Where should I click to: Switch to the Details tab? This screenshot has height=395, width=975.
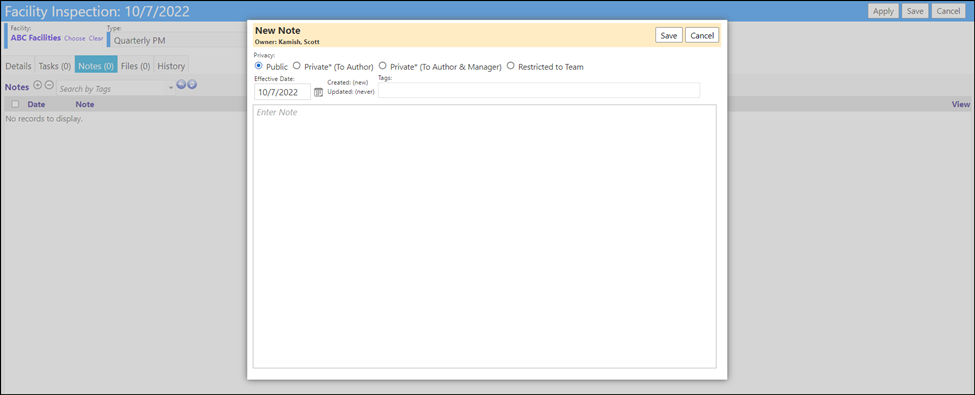tap(19, 66)
